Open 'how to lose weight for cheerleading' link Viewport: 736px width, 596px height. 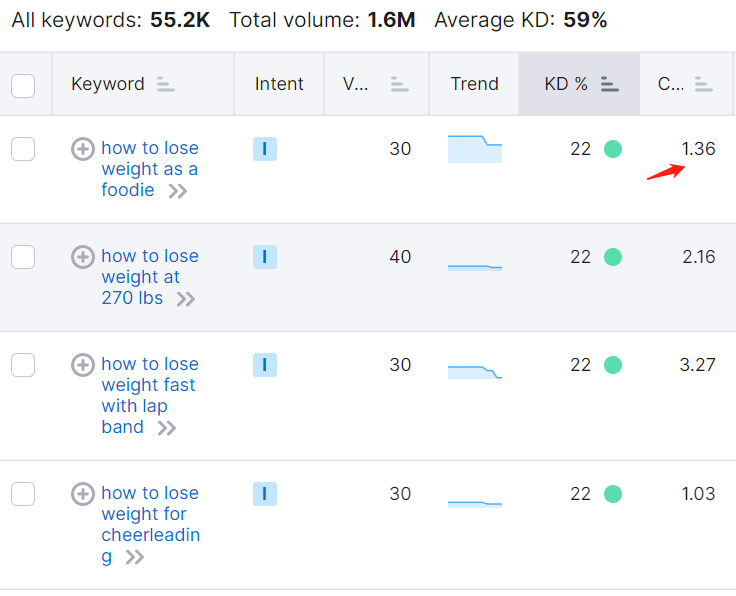(x=149, y=513)
